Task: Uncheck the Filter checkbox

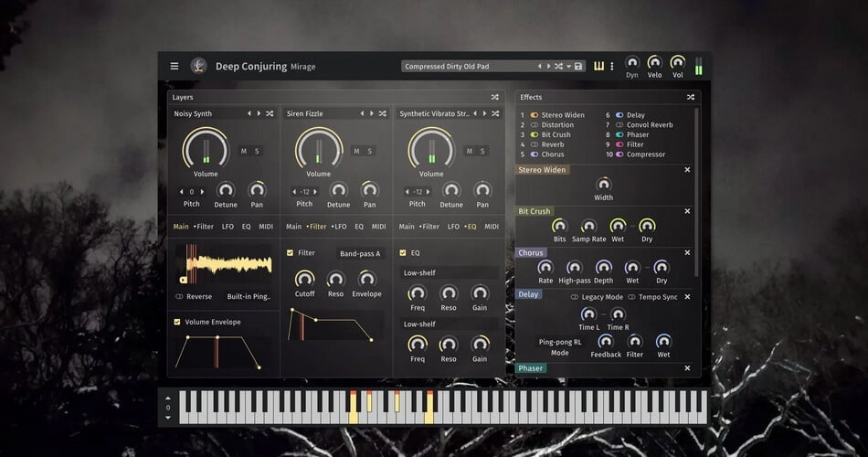Action: click(290, 252)
